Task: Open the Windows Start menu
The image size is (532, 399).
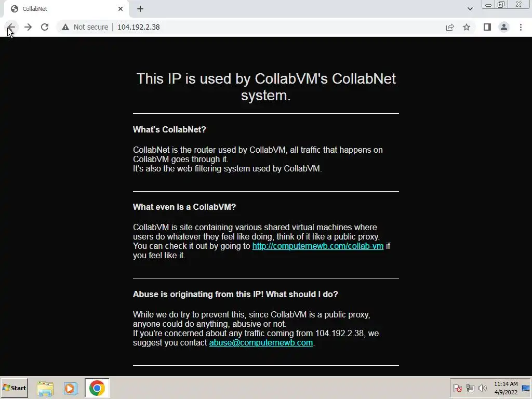Action: pyautogui.click(x=14, y=388)
